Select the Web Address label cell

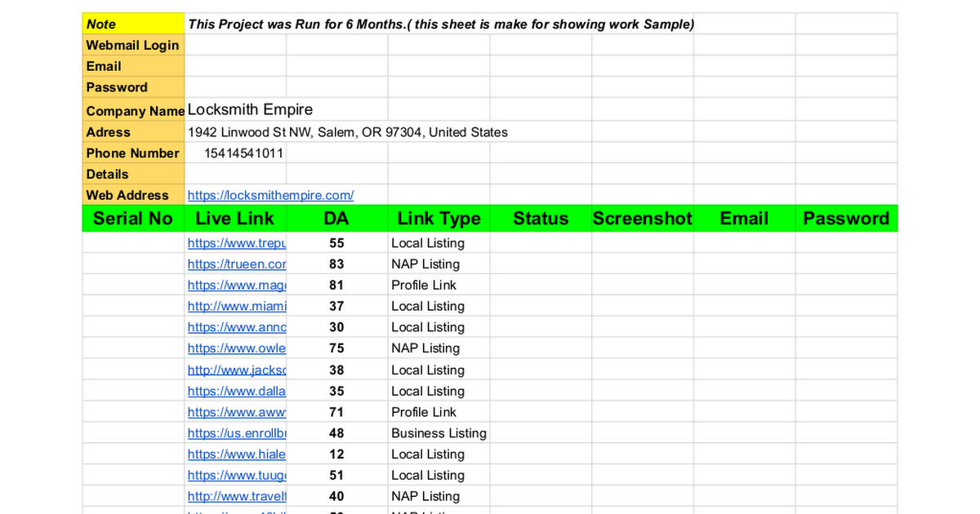pos(134,195)
